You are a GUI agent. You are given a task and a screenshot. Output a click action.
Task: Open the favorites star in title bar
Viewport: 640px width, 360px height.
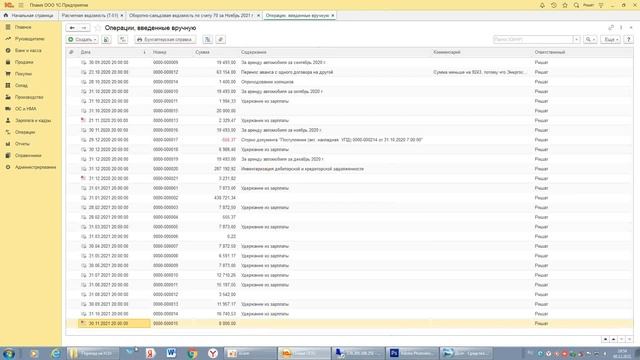[565, 5]
